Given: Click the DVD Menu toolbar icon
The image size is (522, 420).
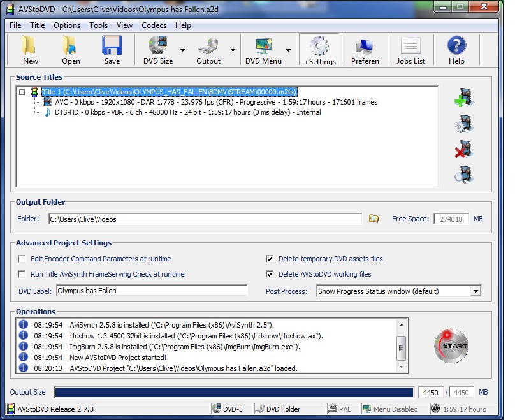Looking at the screenshot, I should (x=263, y=50).
